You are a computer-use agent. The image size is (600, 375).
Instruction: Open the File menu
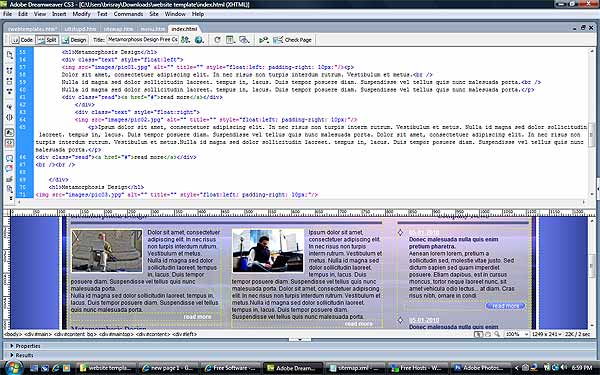click(x=7, y=14)
